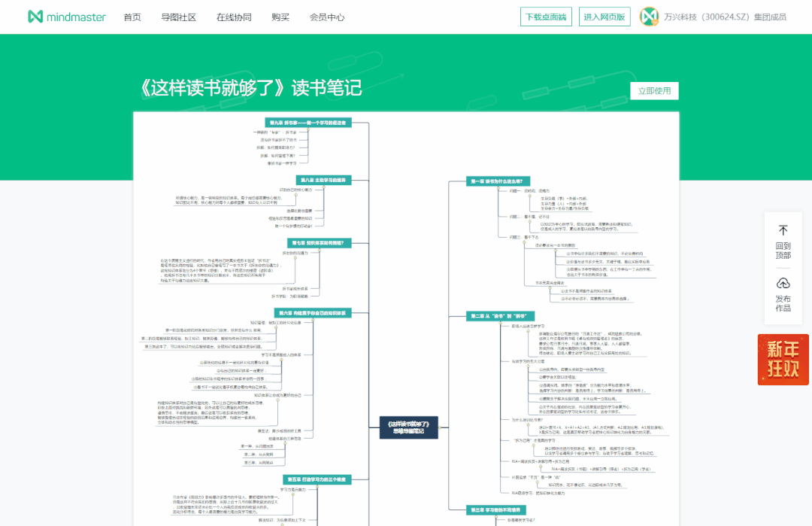Select the 第三章 学习者的不同境界 node
This screenshot has height=526, width=812.
click(x=495, y=510)
